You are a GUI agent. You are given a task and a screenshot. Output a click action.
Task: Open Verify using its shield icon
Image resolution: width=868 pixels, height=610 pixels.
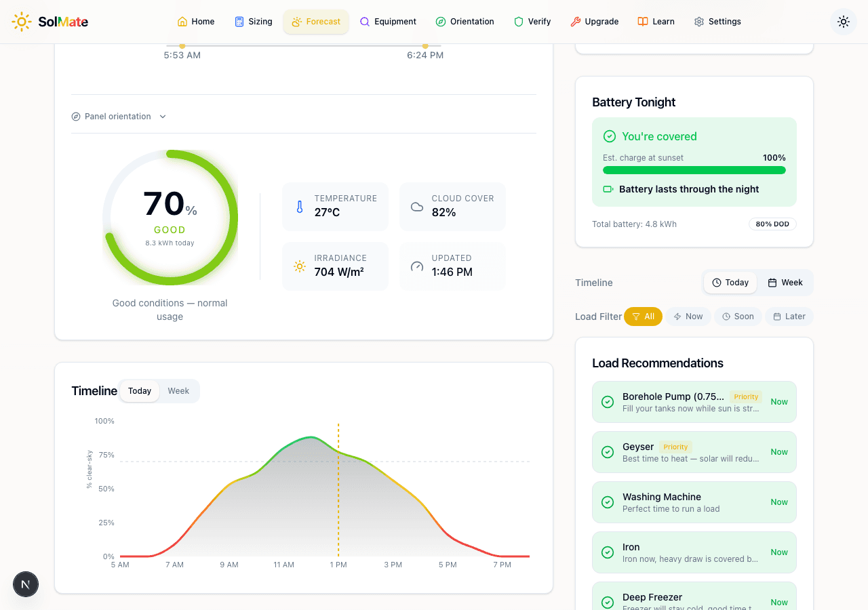coord(518,21)
